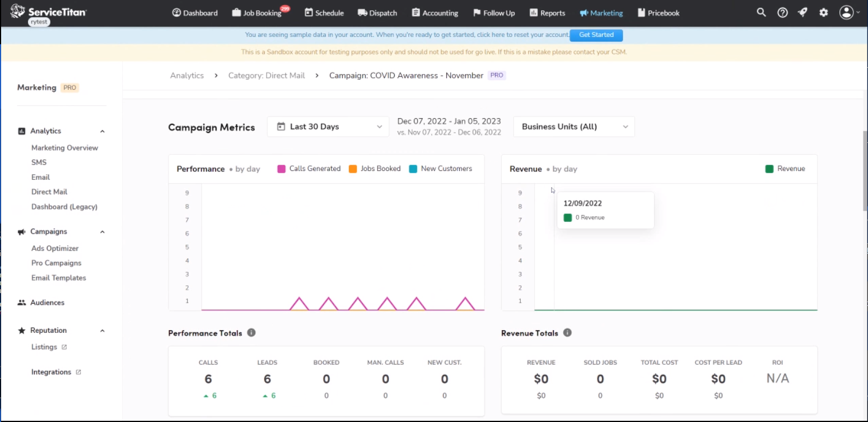This screenshot has height=422, width=868.
Task: Open Dashboard in top navigation
Action: 195,13
